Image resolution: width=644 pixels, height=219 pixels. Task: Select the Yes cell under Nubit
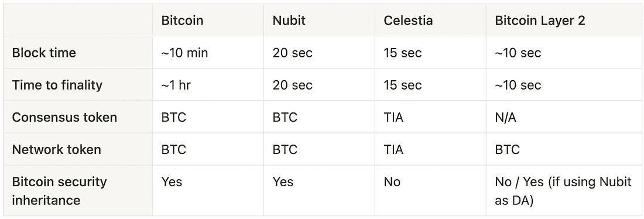click(x=283, y=182)
